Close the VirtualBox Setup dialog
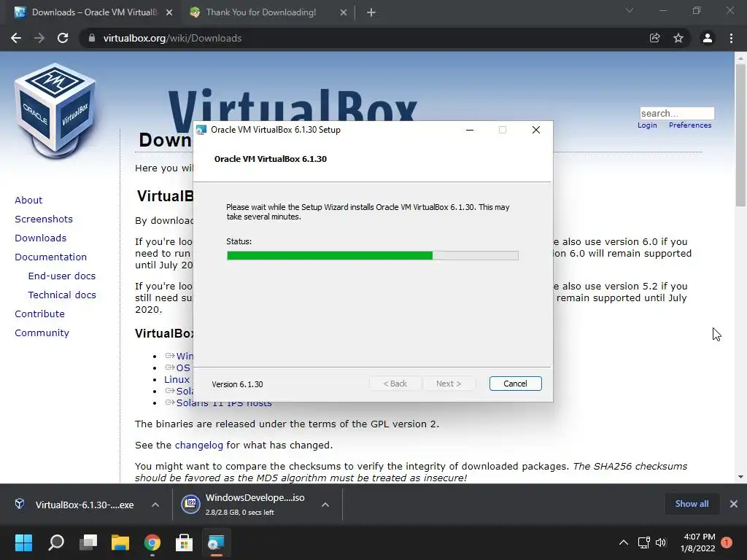This screenshot has height=560, width=747. click(536, 130)
